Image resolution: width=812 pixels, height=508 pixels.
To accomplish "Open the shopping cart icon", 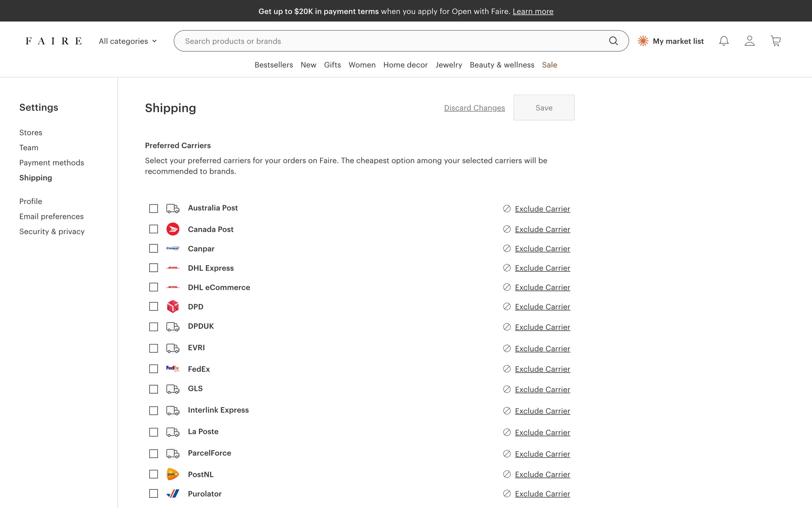I will pyautogui.click(x=776, y=41).
